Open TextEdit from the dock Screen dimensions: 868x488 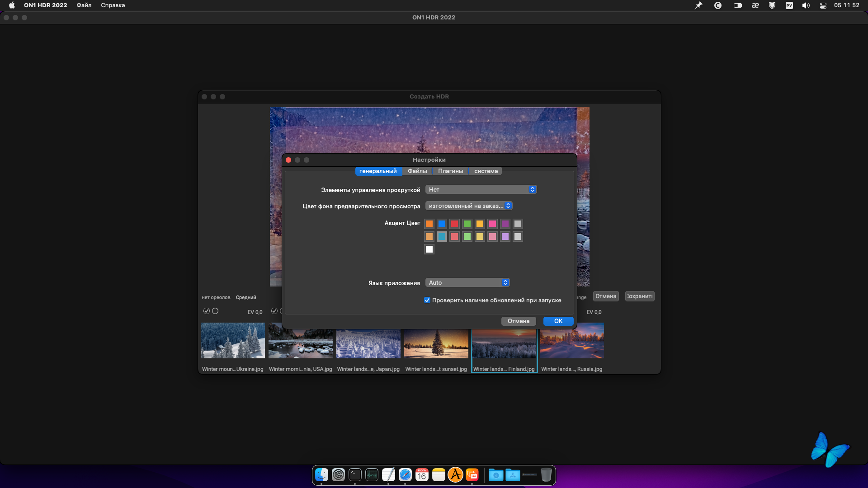388,475
